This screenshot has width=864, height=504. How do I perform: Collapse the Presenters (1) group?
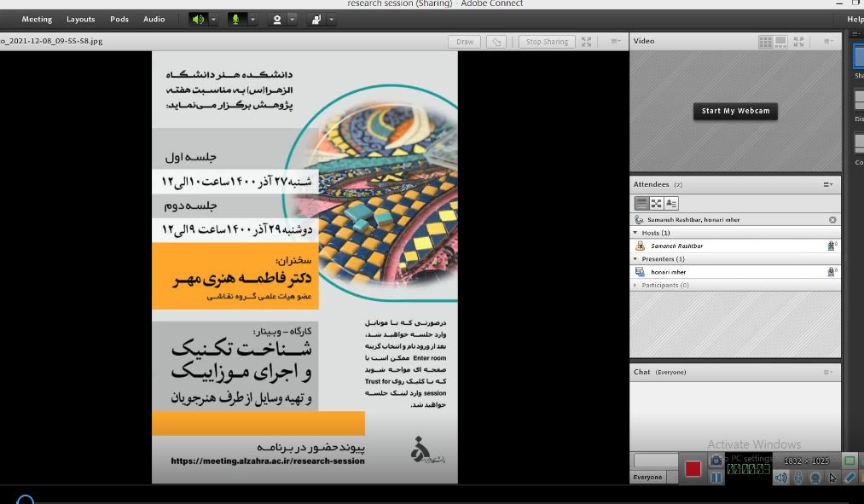pyautogui.click(x=635, y=259)
